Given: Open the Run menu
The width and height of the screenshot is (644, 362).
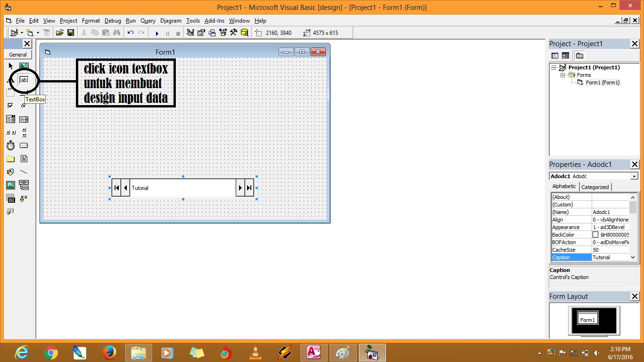Looking at the screenshot, I should [x=131, y=21].
